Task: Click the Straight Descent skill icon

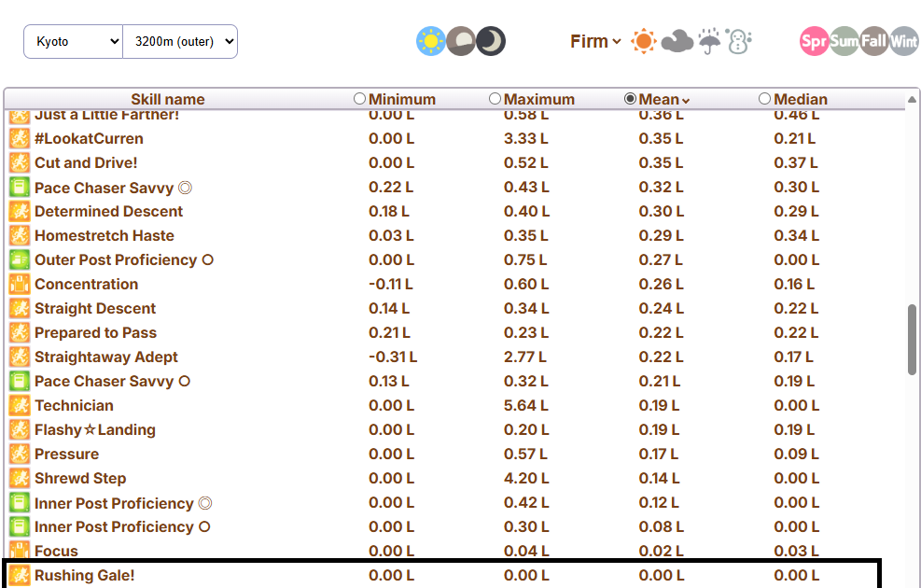Action: coord(20,308)
